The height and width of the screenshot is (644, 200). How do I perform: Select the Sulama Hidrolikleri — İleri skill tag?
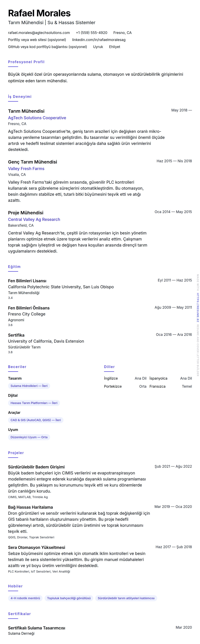29,386
